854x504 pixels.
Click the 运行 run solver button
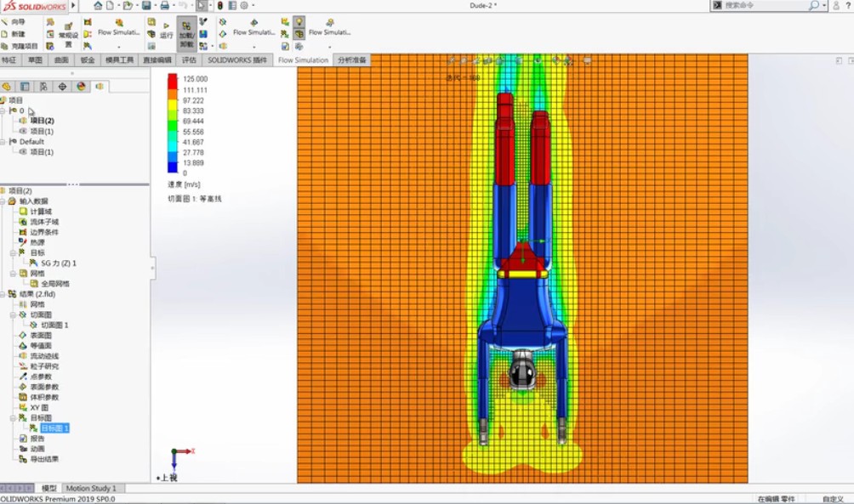(166, 31)
